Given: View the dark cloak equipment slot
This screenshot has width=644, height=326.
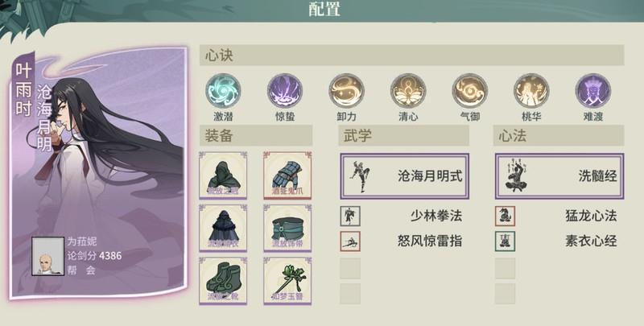Looking at the screenshot, I should [x=223, y=229].
